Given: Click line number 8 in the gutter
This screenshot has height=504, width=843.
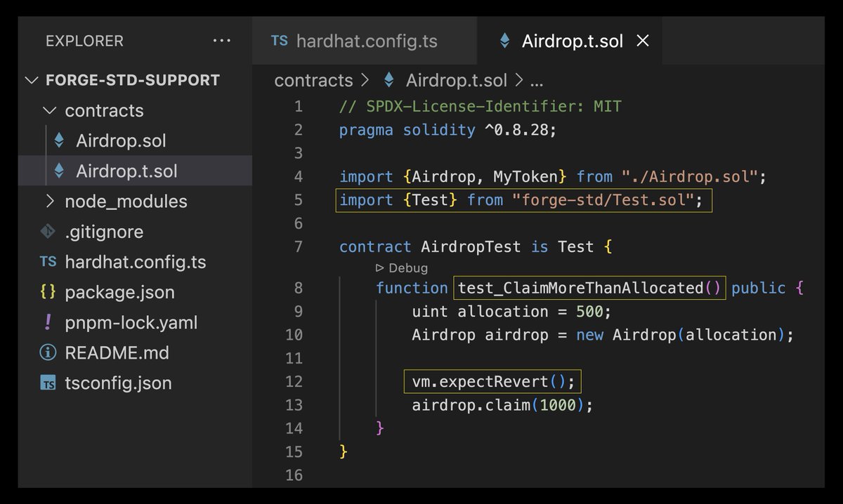Looking at the screenshot, I should point(299,288).
